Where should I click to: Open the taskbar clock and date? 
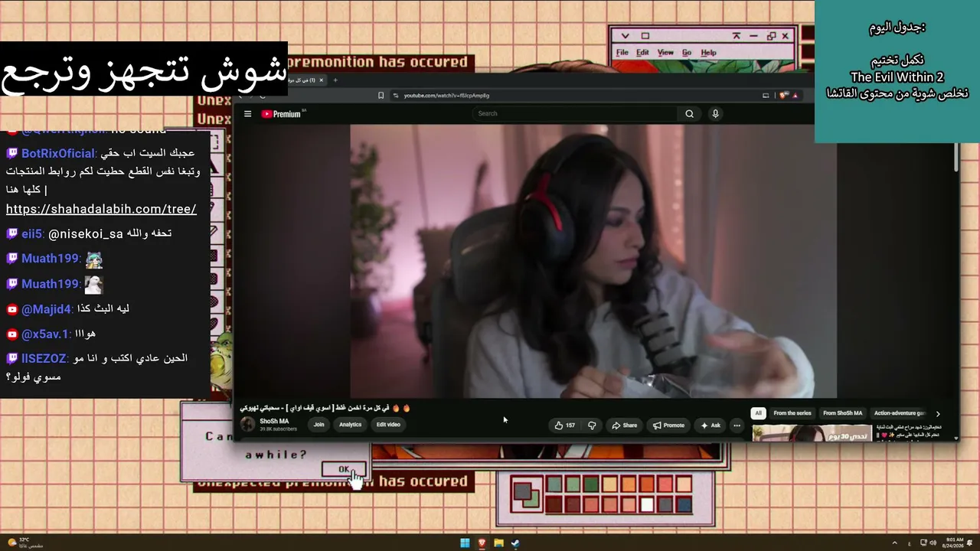(954, 543)
